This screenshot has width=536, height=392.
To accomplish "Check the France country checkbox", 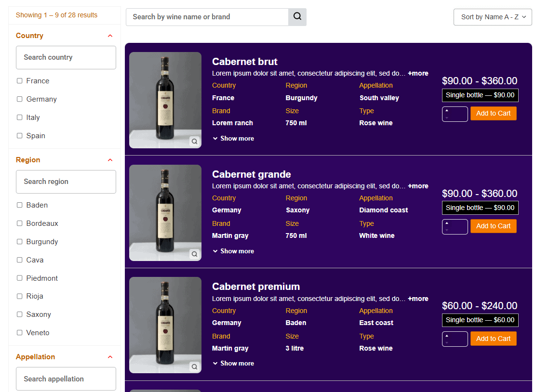I will tap(20, 81).
